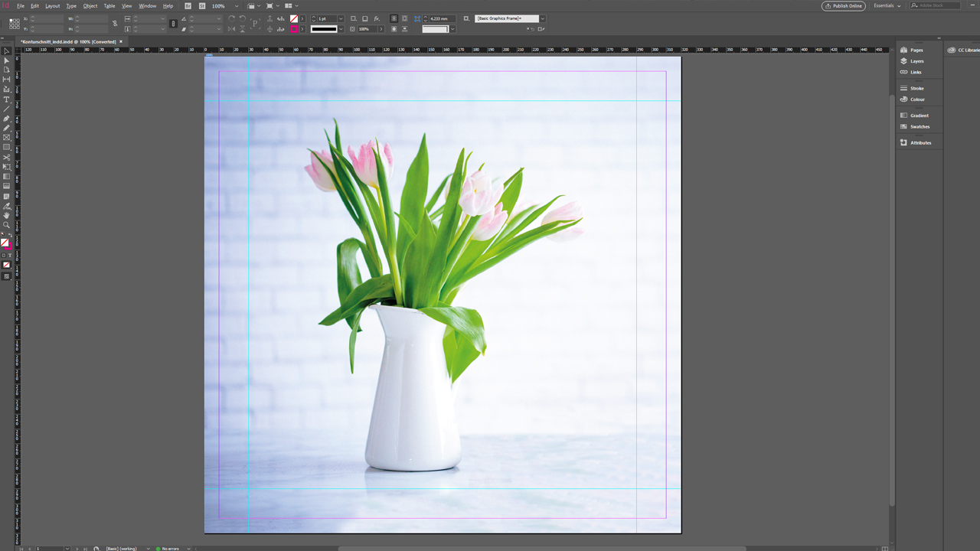Open page number dropdown in status bar
980x551 pixels.
click(x=67, y=548)
